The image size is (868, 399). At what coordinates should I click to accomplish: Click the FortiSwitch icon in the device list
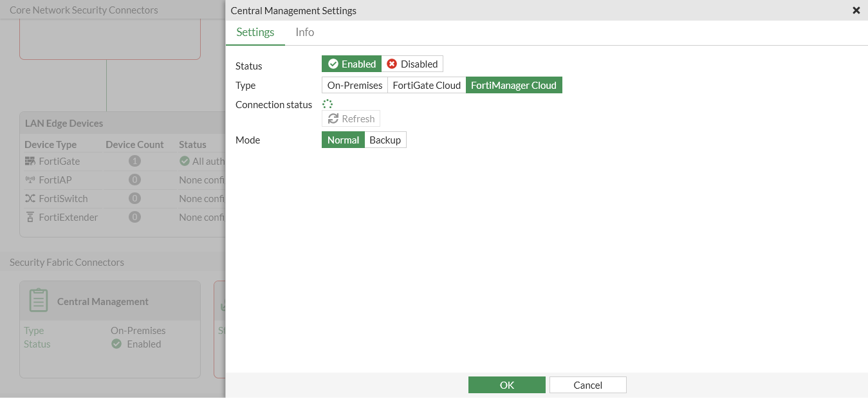coord(29,198)
